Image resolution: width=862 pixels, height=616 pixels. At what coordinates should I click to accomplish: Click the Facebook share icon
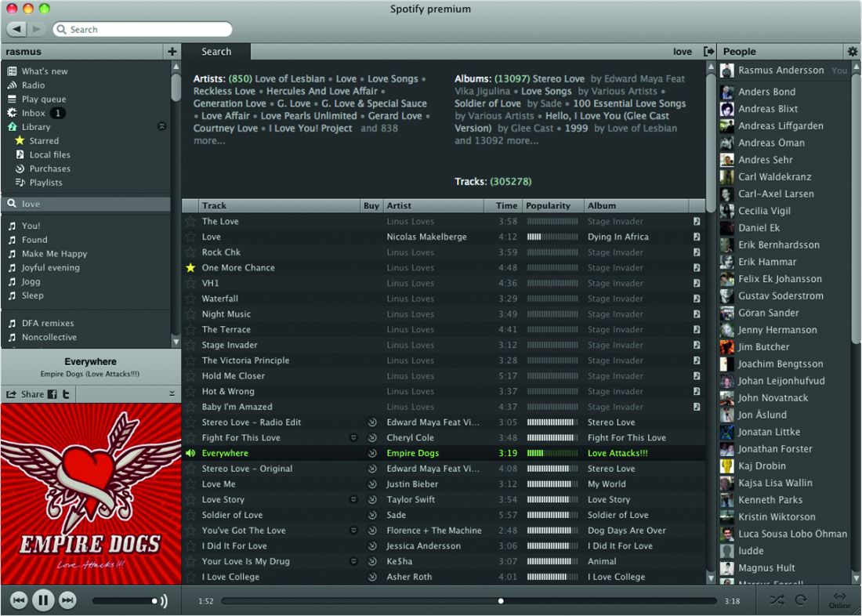click(53, 394)
